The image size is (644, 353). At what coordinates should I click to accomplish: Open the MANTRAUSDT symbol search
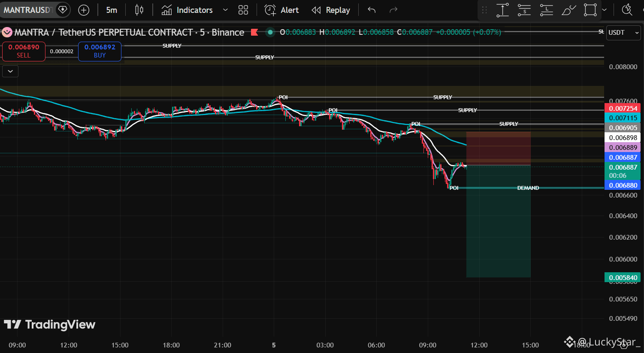pos(27,10)
